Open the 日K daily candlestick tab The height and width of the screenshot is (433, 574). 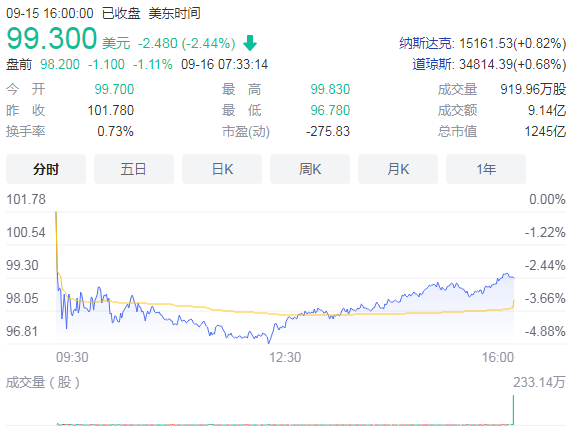pos(222,169)
